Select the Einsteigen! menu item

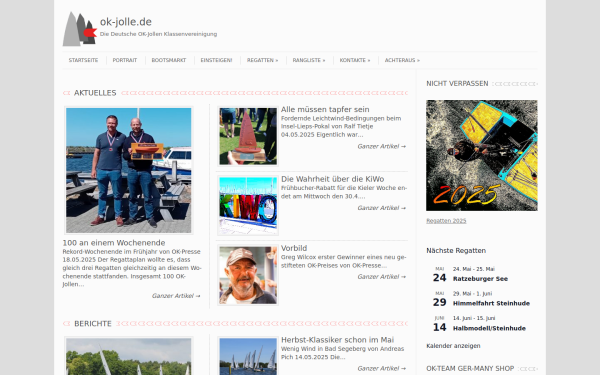216,60
